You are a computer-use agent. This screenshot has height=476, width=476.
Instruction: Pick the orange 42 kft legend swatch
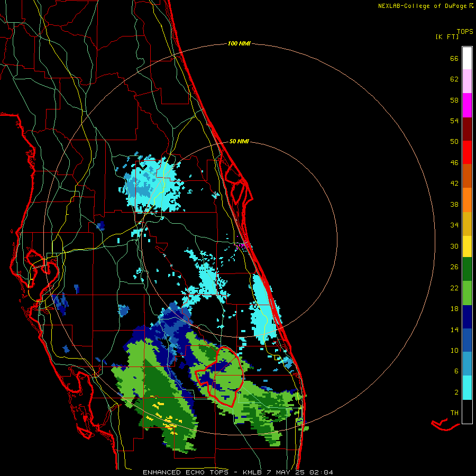click(467, 199)
